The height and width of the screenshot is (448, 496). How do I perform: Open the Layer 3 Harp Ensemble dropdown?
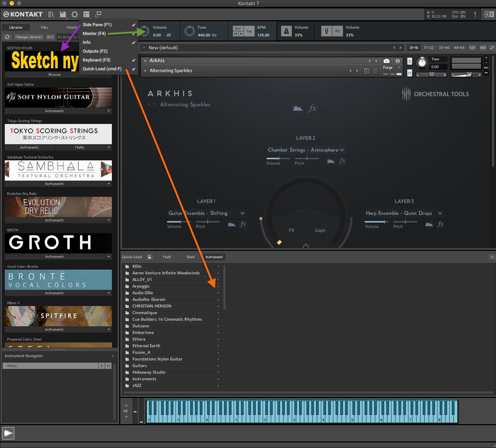pyautogui.click(x=404, y=213)
